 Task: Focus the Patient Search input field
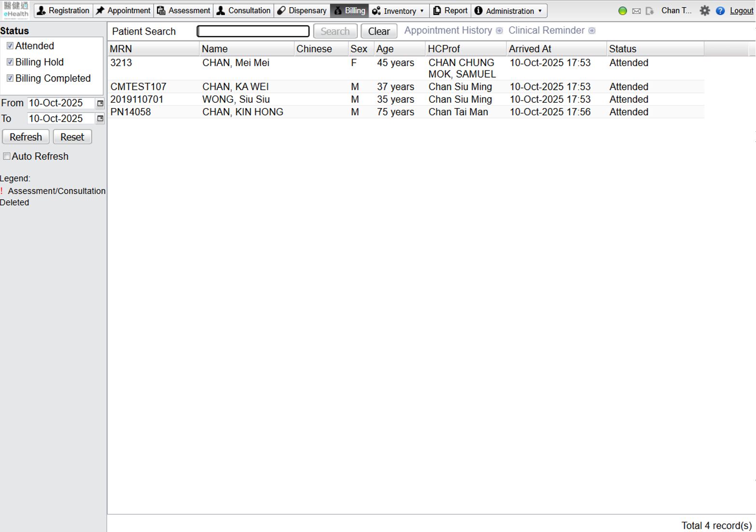tap(253, 31)
